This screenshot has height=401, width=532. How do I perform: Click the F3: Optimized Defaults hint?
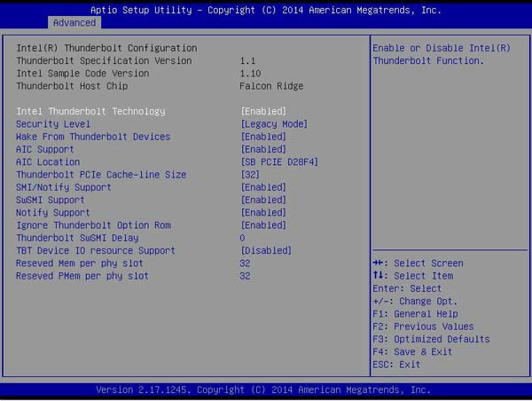pyautogui.click(x=431, y=339)
